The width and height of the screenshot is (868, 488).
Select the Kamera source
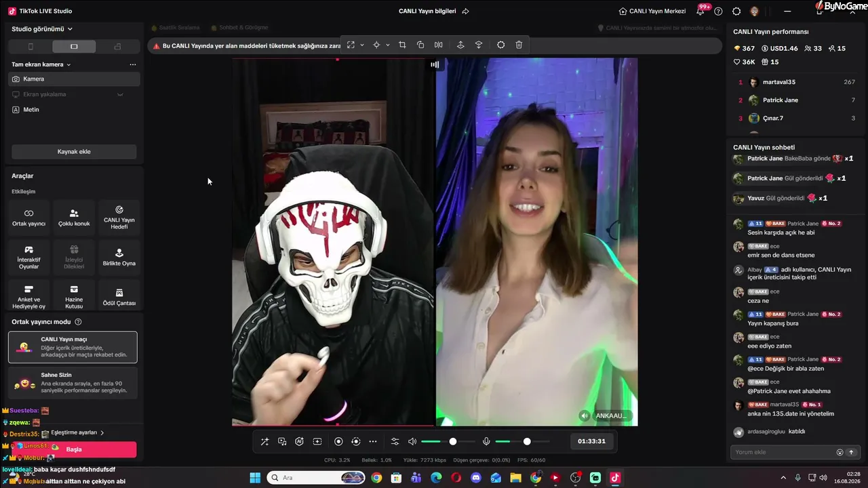coord(75,79)
